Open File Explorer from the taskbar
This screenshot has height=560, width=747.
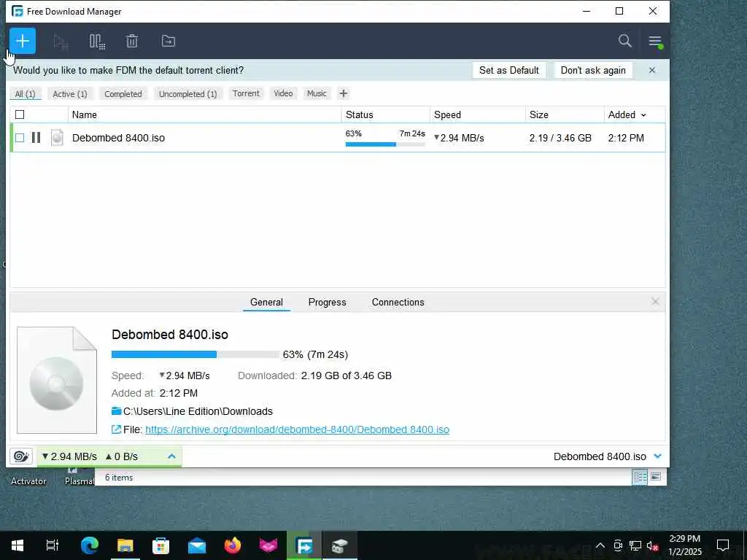[x=125, y=545]
